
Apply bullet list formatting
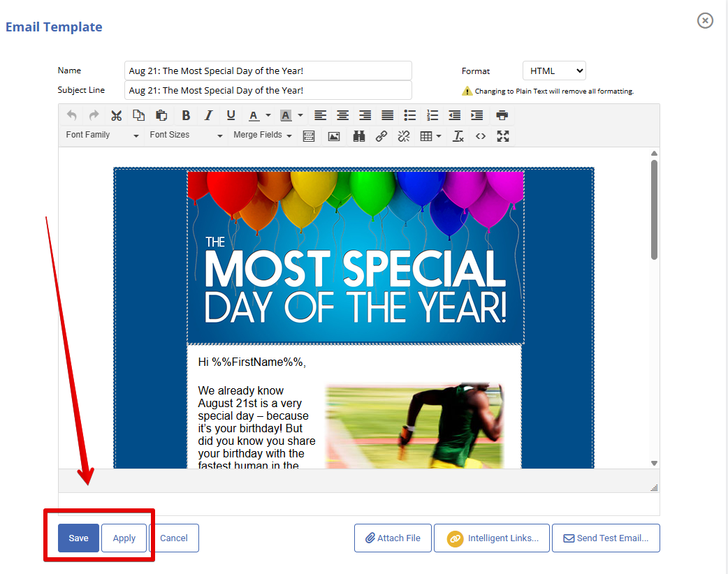coord(410,115)
